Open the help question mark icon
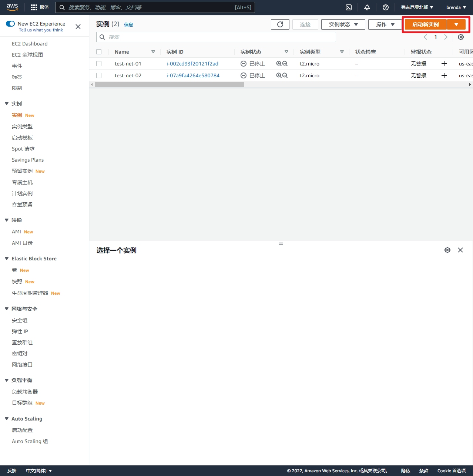Screen dimensions: 473x476 pyautogui.click(x=386, y=7)
